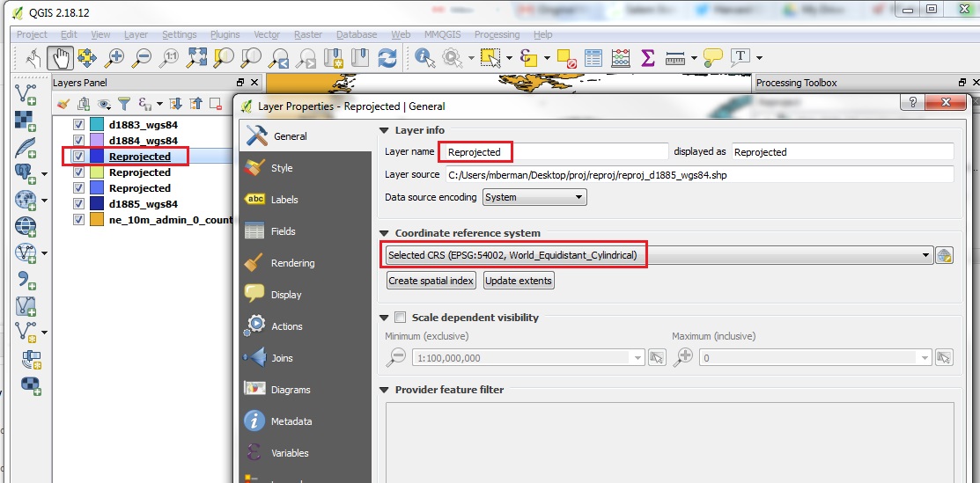Open the Layer menu
Screen dimensions: 980x483
pyautogui.click(x=136, y=34)
